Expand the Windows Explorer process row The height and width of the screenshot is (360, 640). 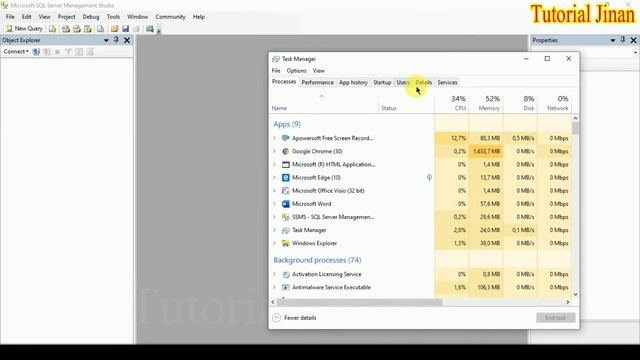coord(275,243)
